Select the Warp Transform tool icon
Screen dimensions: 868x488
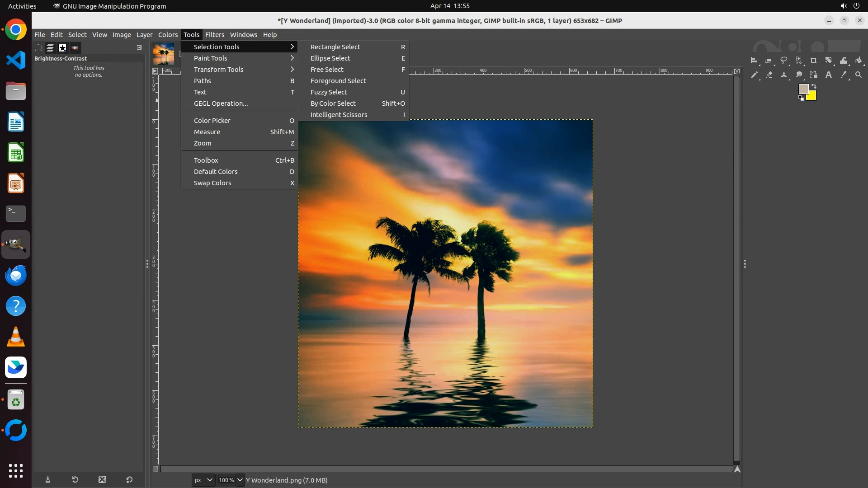844,61
